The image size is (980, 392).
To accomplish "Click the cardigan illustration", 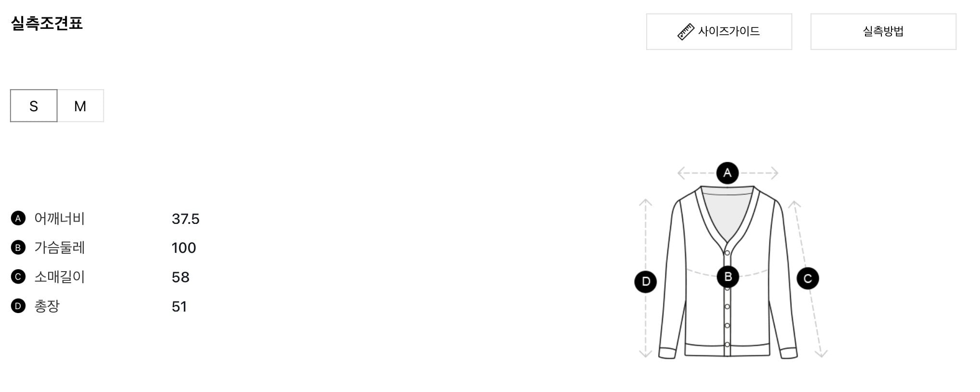I will pyautogui.click(x=728, y=272).
